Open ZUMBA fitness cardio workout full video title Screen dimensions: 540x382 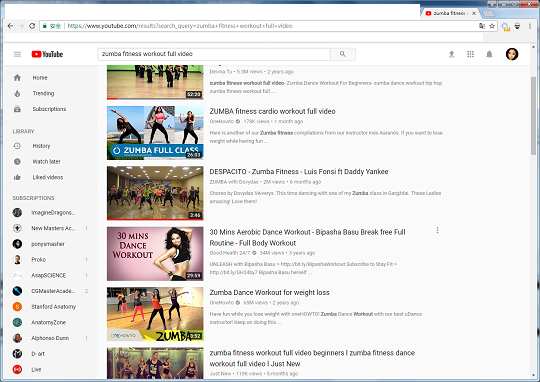(272, 111)
